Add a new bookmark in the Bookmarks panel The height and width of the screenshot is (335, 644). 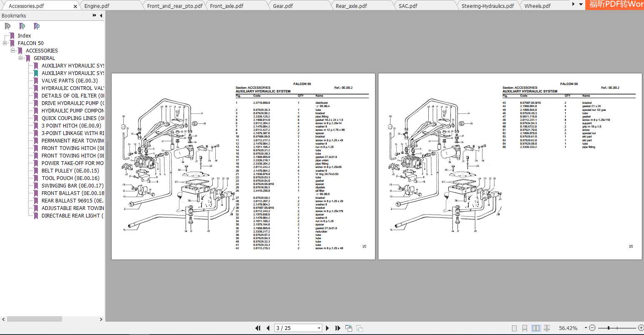[x=22, y=26]
